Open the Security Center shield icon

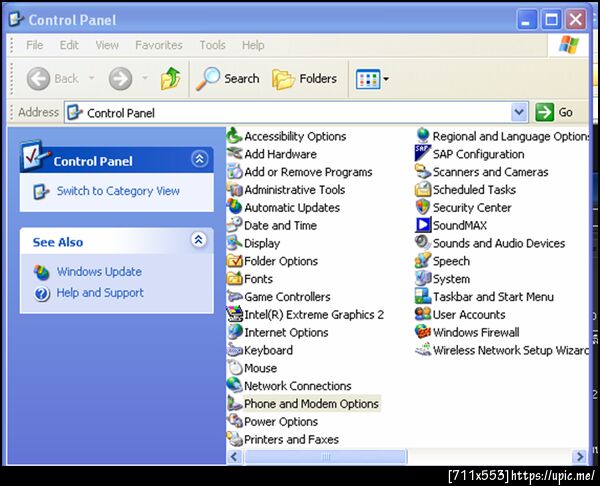click(423, 207)
